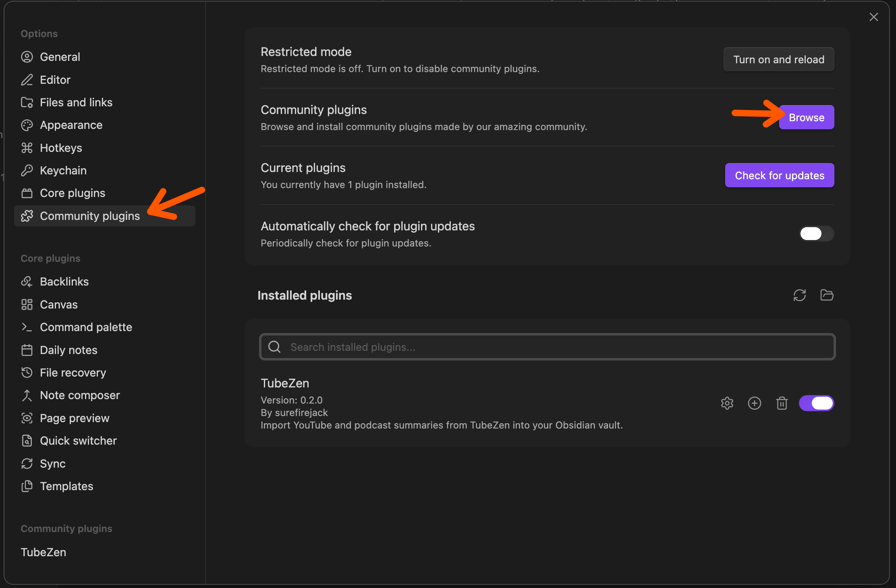Open Quick switcher plugin settings

point(105,441)
